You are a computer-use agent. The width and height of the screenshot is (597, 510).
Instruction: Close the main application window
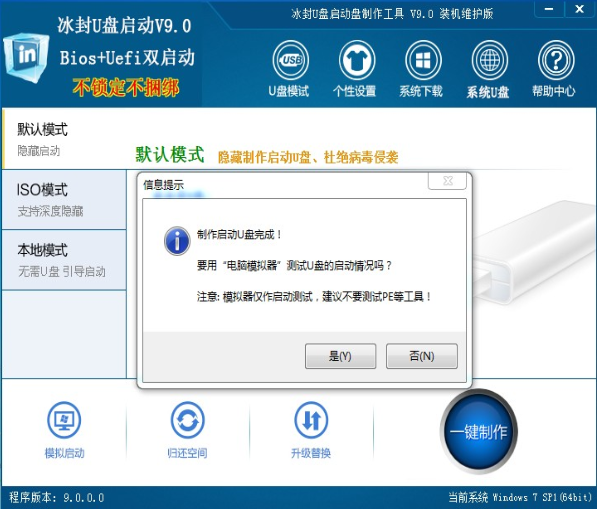coord(579,9)
